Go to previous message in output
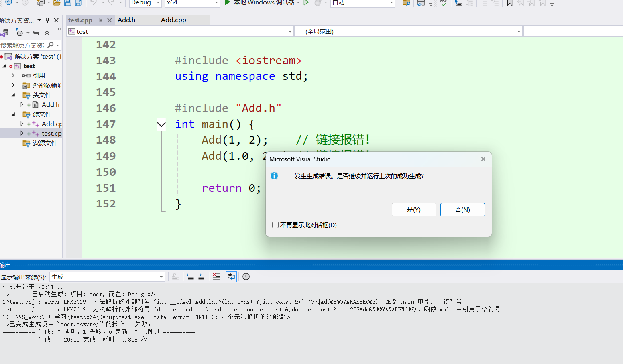623x364 pixels. (x=190, y=277)
